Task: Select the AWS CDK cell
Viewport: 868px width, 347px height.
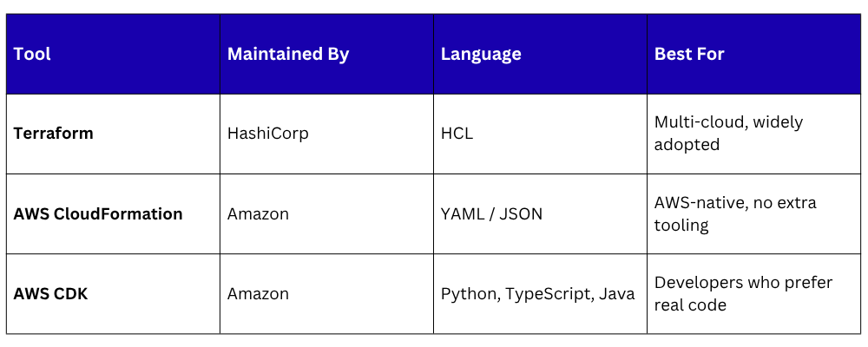Action: pyautogui.click(x=113, y=294)
